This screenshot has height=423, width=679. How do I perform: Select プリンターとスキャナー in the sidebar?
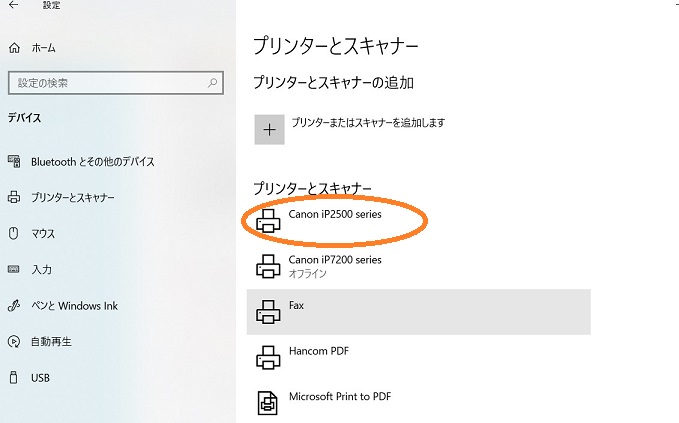click(73, 197)
